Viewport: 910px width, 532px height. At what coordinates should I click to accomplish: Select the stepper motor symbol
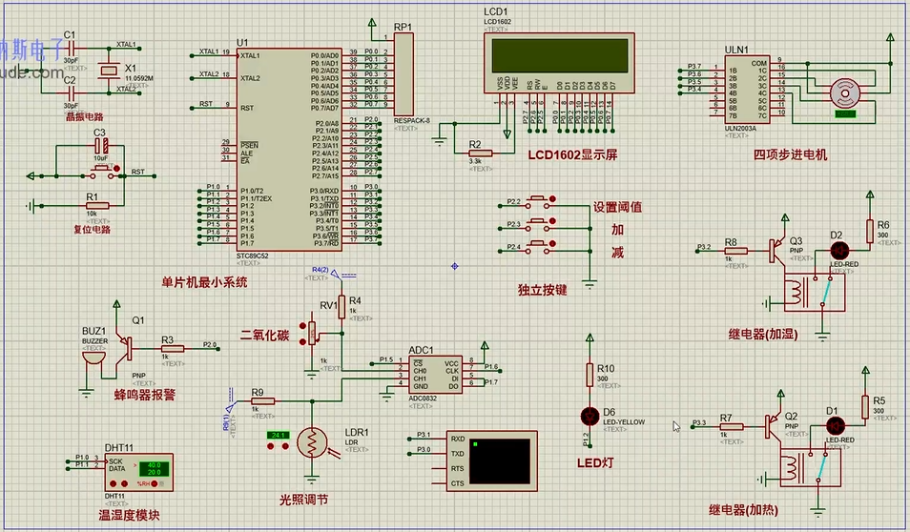tap(844, 93)
